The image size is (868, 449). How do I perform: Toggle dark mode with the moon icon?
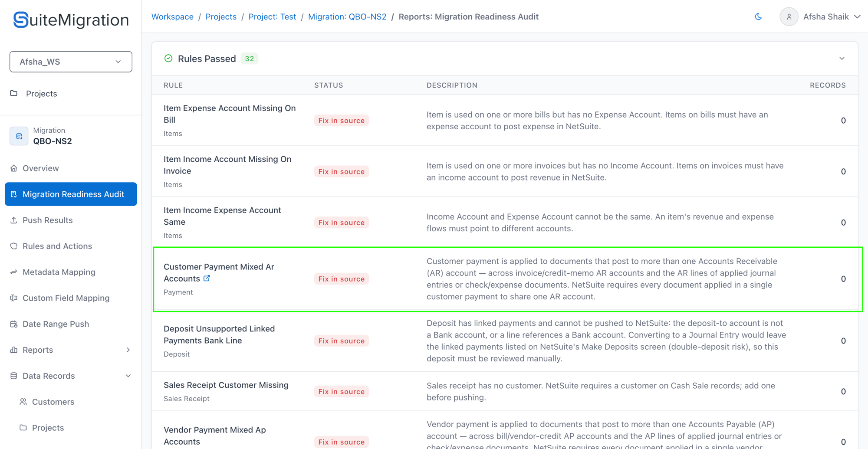pos(758,16)
